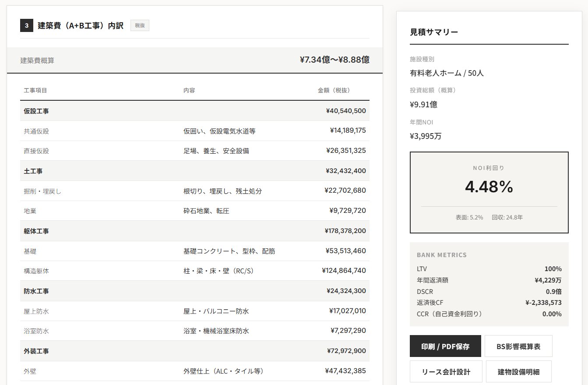This screenshot has width=588, height=385.
Task: Click the 税抜 badge beside section title
Action: coord(140,25)
